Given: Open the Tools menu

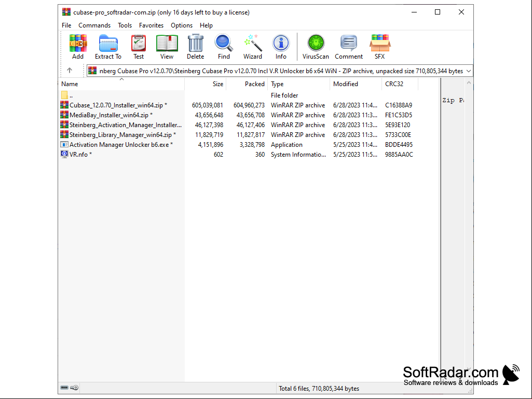Looking at the screenshot, I should (x=125, y=25).
